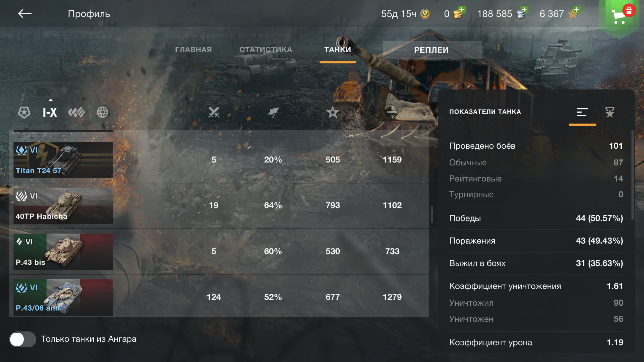Open the Главная tab

(193, 50)
